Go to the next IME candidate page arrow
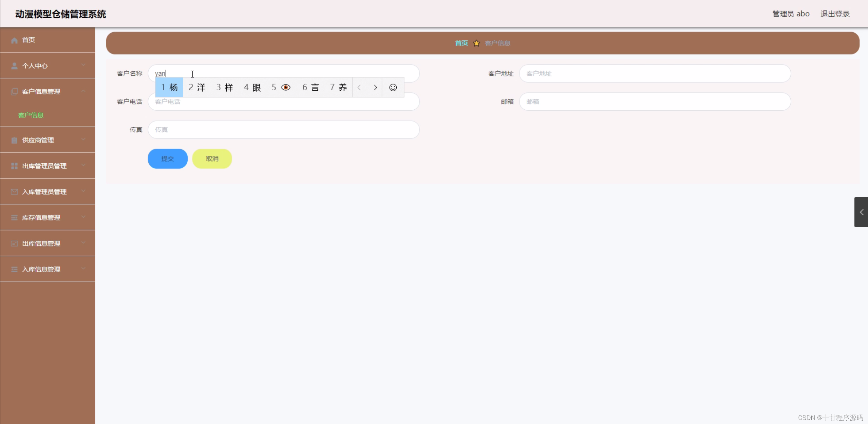Viewport: 868px width, 424px height. coord(375,88)
